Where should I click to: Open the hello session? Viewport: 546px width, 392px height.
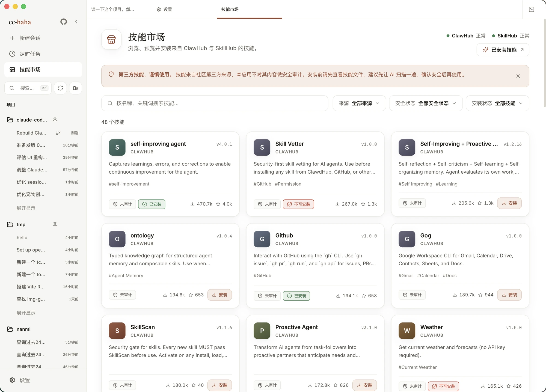tap(43, 237)
